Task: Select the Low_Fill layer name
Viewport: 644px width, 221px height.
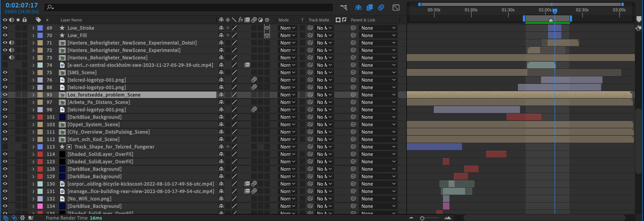Action: [x=77, y=35]
